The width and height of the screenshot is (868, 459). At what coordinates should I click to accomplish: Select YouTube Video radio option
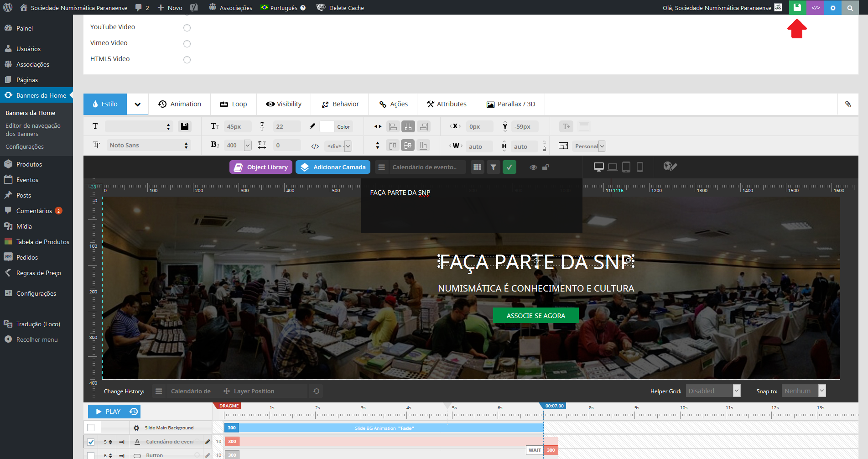187,28
